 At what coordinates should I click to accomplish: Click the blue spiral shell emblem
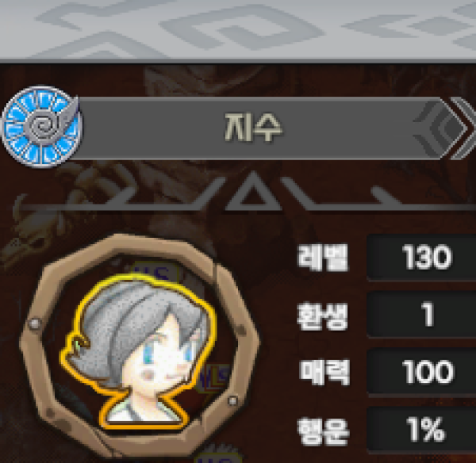pos(41,127)
